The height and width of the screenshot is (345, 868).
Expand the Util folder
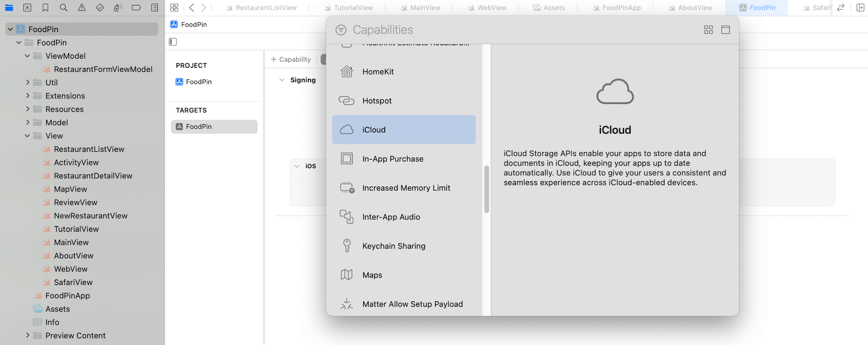(x=28, y=83)
